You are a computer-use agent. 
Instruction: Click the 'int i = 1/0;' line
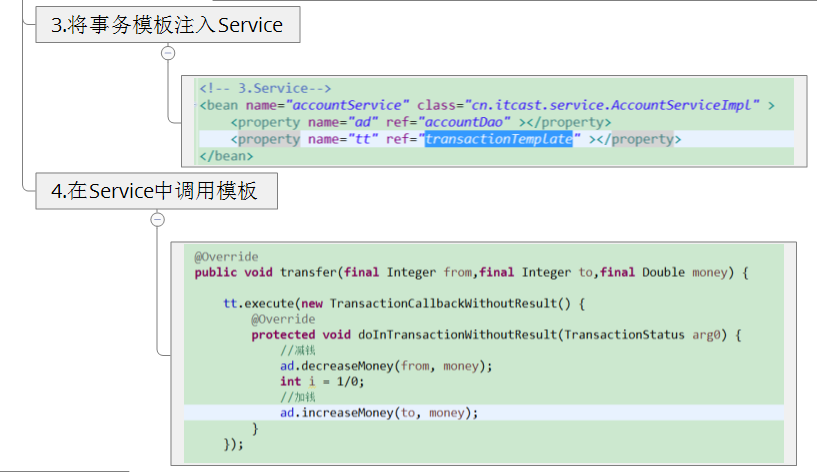click(322, 382)
